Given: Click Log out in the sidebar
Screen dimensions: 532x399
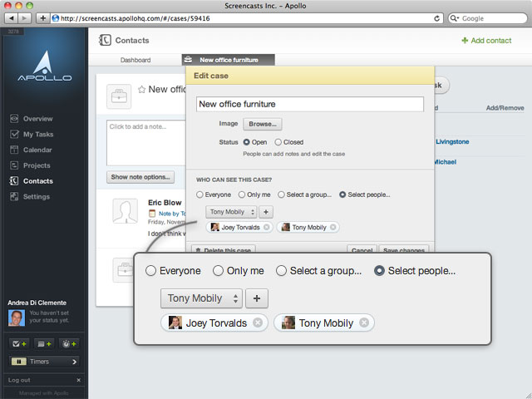Looking at the screenshot, I should click(19, 380).
